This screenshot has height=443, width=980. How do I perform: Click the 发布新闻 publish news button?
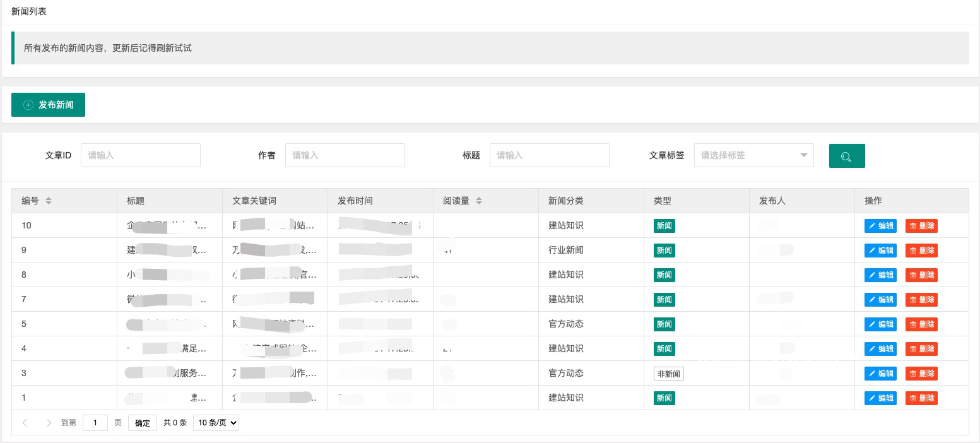click(48, 105)
